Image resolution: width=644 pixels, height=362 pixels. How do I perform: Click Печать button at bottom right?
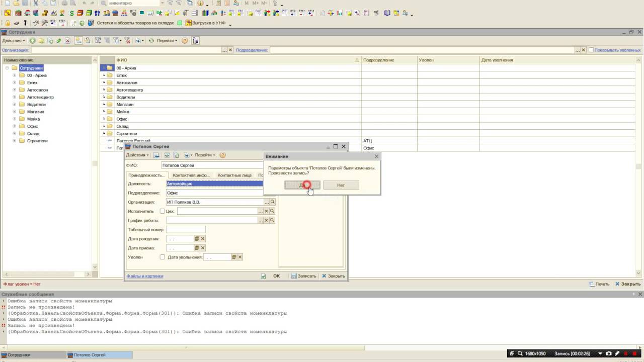click(x=599, y=284)
